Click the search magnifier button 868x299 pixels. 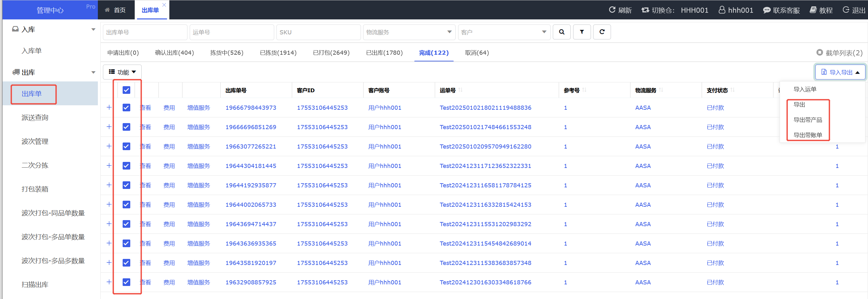[561, 32]
